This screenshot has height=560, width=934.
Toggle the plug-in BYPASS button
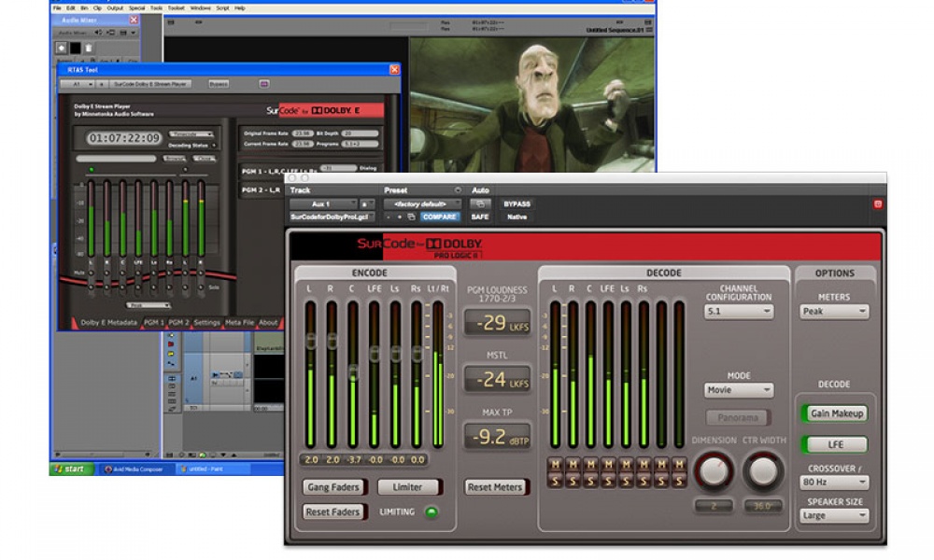pyautogui.click(x=517, y=203)
